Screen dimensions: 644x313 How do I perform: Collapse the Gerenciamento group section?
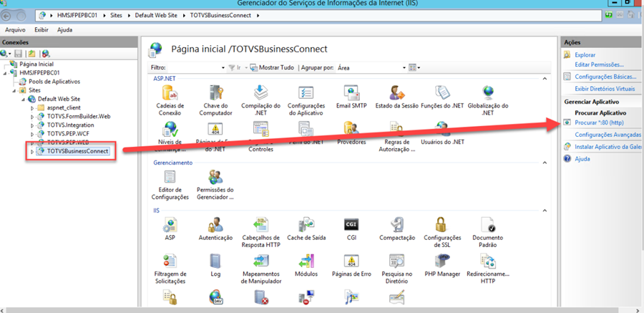(545, 163)
